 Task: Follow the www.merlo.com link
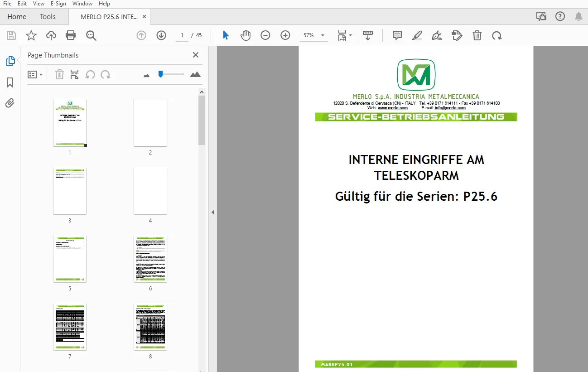(392, 108)
